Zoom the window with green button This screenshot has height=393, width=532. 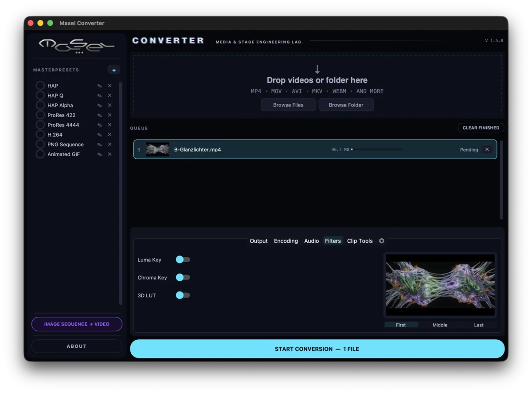tap(50, 23)
